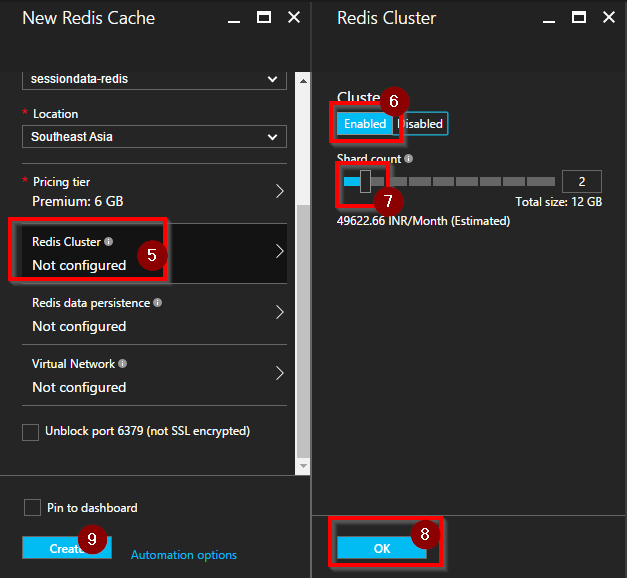The height and width of the screenshot is (578, 627).
Task: Open Virtual Network configuration
Action: 154,375
